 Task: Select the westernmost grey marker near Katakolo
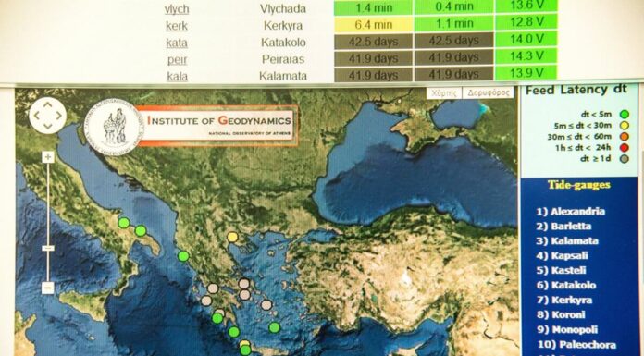pyautogui.click(x=206, y=301)
